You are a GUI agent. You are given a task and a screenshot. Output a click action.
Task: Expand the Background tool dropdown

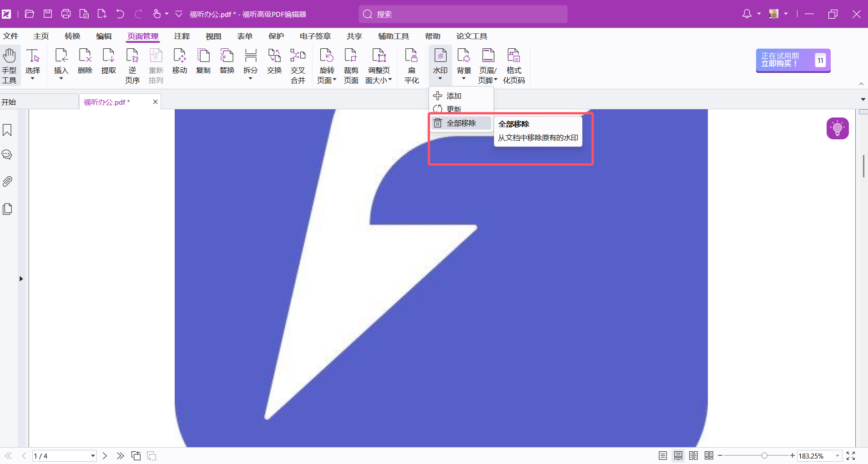click(464, 79)
